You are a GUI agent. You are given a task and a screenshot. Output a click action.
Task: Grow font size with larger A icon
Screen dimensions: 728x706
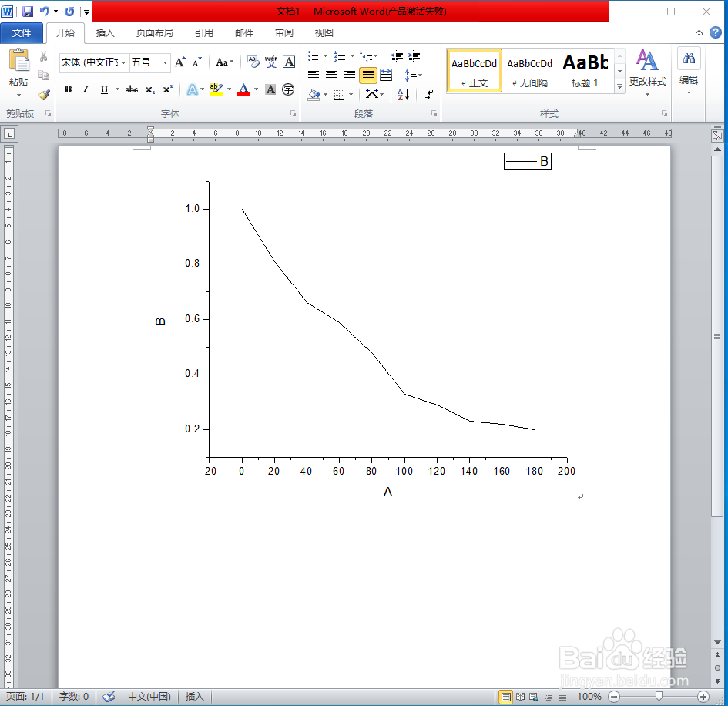pyautogui.click(x=179, y=62)
